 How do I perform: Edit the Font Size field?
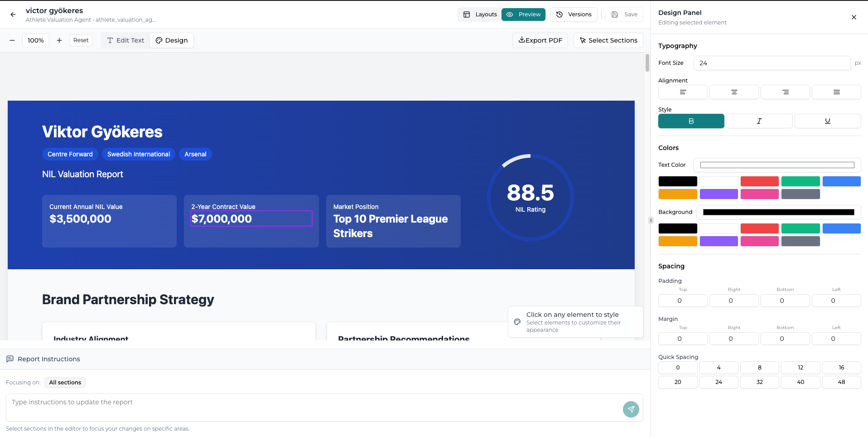point(772,63)
